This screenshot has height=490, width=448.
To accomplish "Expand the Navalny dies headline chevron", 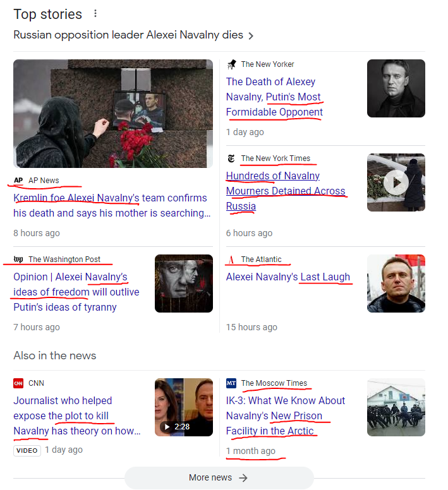I will point(251,36).
